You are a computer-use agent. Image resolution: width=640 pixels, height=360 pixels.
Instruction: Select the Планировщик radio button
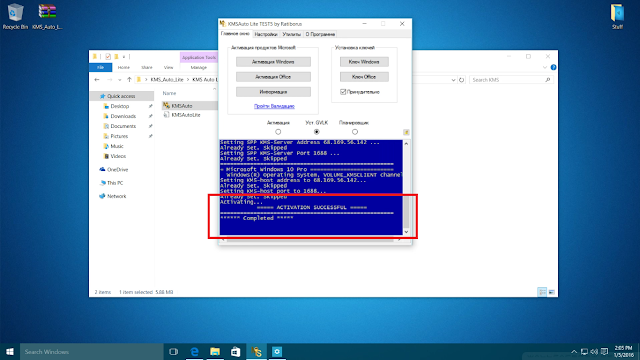(x=355, y=132)
